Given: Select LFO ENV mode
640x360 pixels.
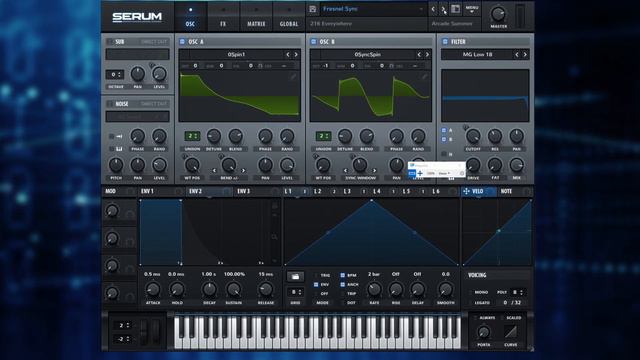Looking at the screenshot, I should click(316, 284).
